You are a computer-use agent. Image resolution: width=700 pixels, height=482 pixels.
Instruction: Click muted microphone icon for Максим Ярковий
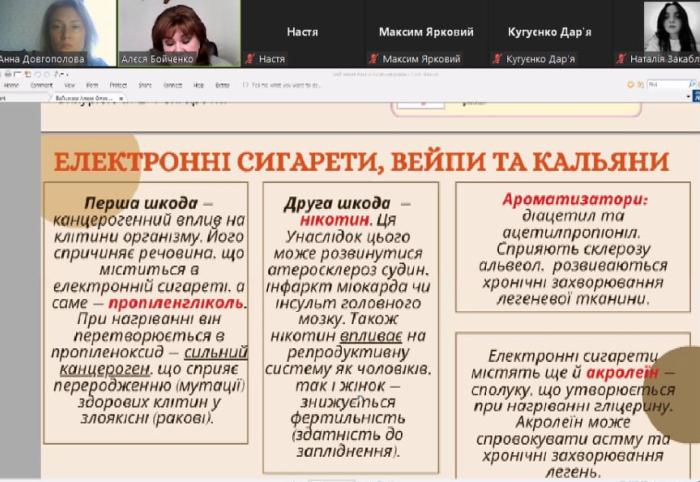coord(372,59)
